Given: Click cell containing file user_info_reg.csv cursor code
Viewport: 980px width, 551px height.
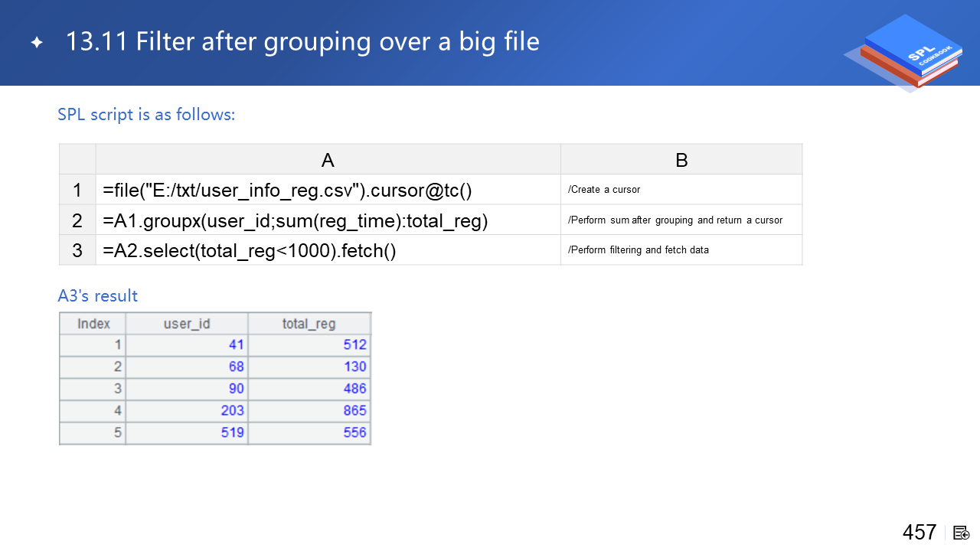Looking at the screenshot, I should 287,190.
